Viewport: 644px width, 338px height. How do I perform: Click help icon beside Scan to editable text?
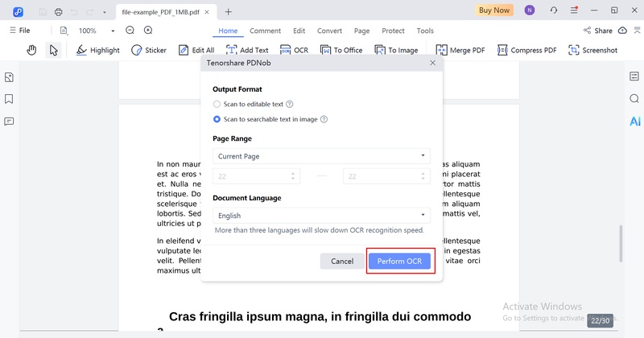[290, 105]
